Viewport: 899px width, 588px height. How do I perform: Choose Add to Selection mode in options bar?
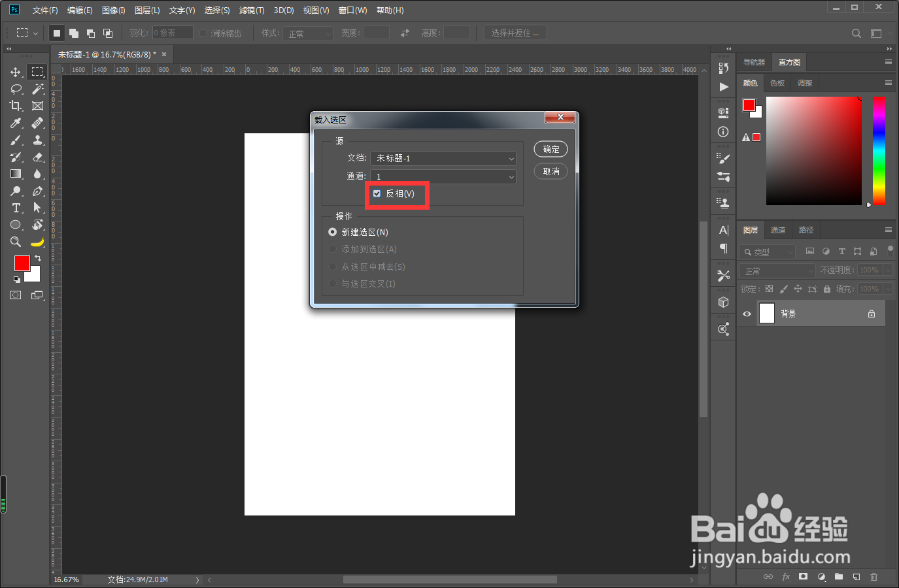(x=74, y=33)
